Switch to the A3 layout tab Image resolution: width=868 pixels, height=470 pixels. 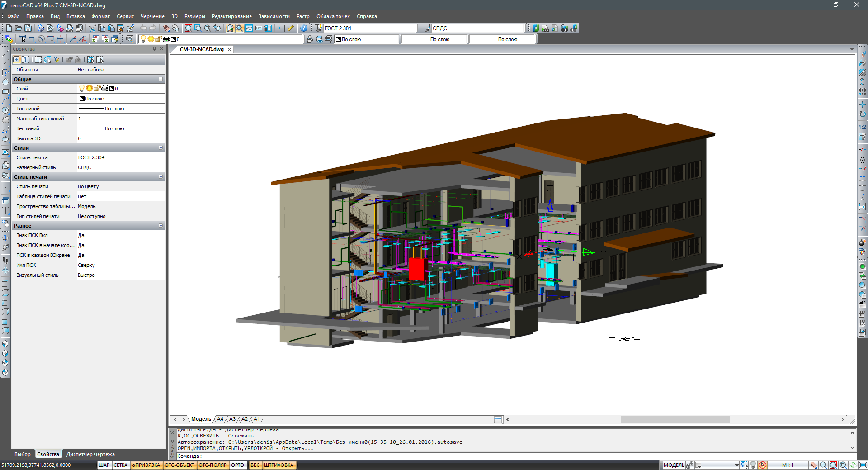coord(232,419)
